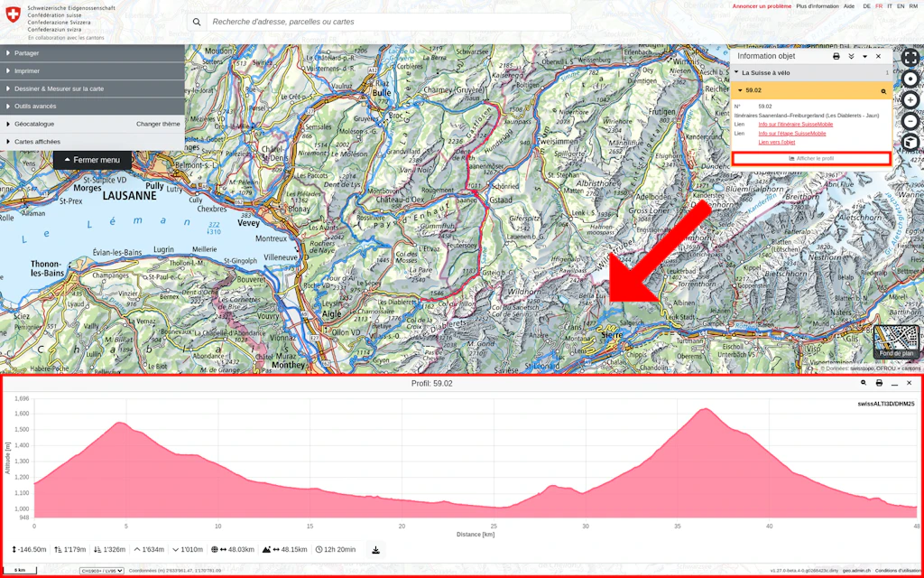
Task: Open Plus d'information link
Action: (x=818, y=6)
